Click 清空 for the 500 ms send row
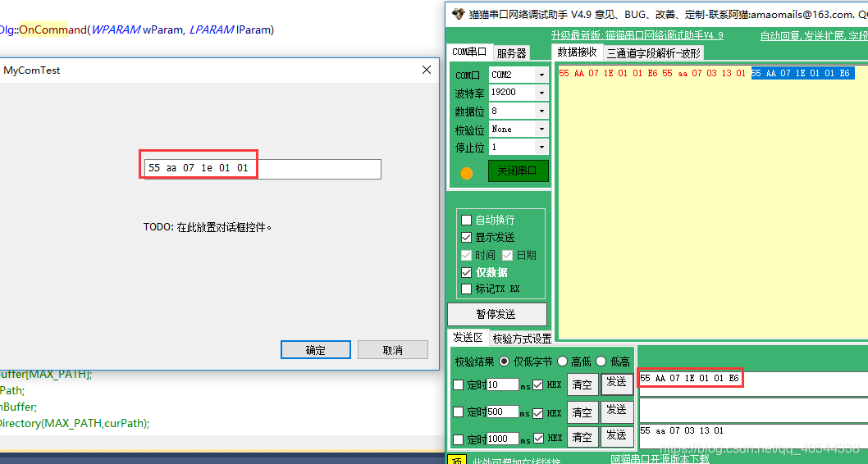The height and width of the screenshot is (464, 868). coord(582,412)
